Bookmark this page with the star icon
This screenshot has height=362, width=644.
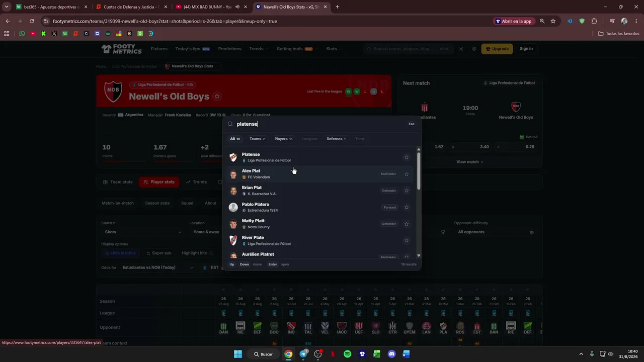pyautogui.click(x=553, y=21)
